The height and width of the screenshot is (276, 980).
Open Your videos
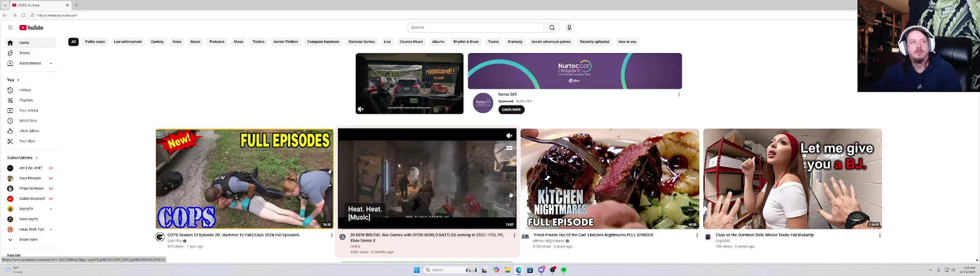[x=30, y=110]
